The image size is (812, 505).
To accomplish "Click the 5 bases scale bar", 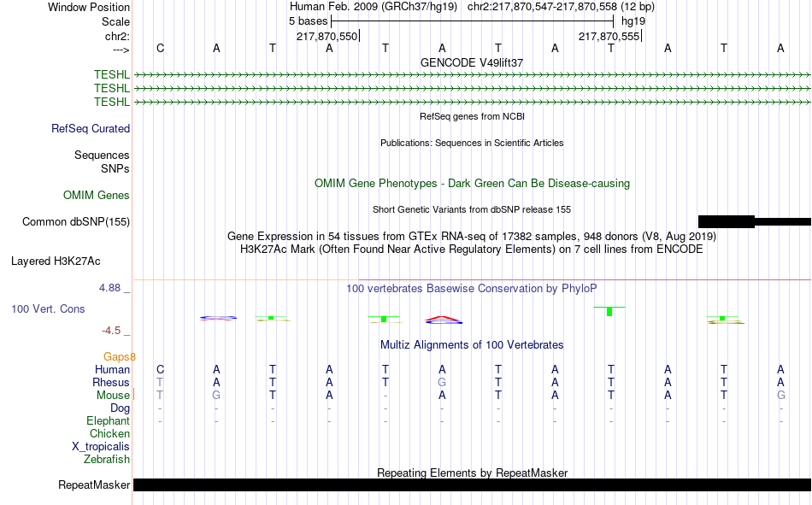I will 472,21.
